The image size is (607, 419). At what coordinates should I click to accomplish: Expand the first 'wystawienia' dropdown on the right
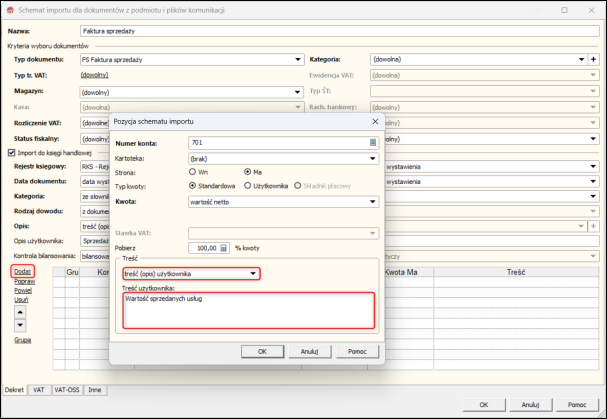[593, 167]
